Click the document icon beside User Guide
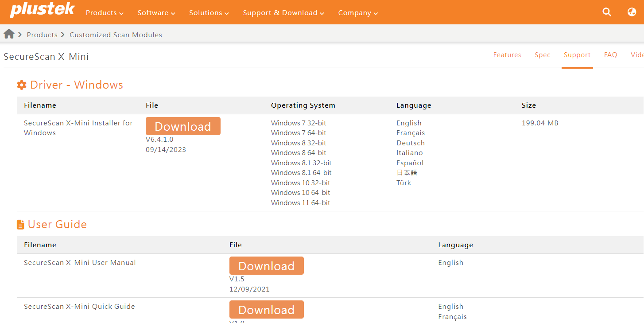Screen dimensions: 644x323 [x=20, y=225]
